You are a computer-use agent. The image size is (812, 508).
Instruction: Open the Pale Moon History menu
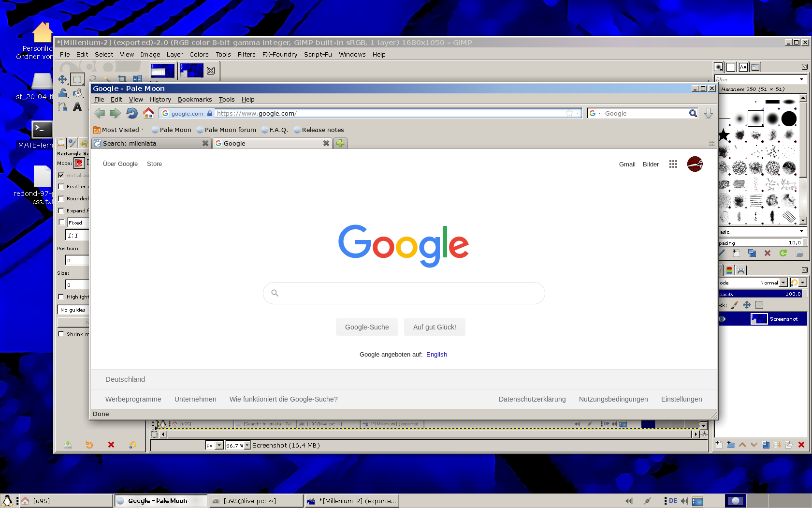[x=160, y=100]
